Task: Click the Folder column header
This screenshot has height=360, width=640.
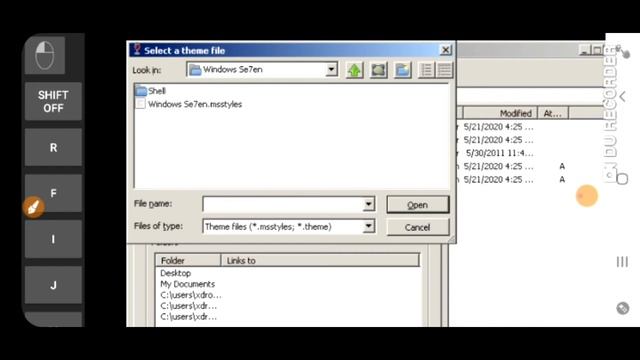Action: (x=188, y=260)
